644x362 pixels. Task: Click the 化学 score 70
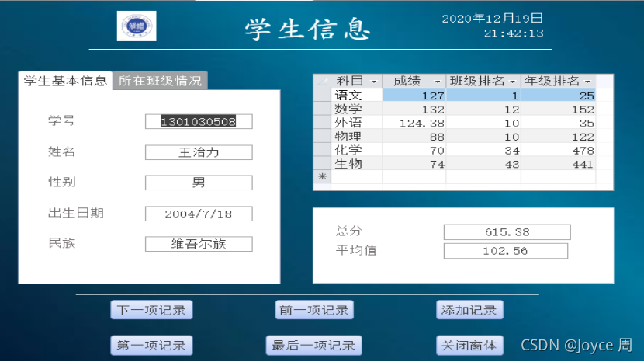coord(414,150)
